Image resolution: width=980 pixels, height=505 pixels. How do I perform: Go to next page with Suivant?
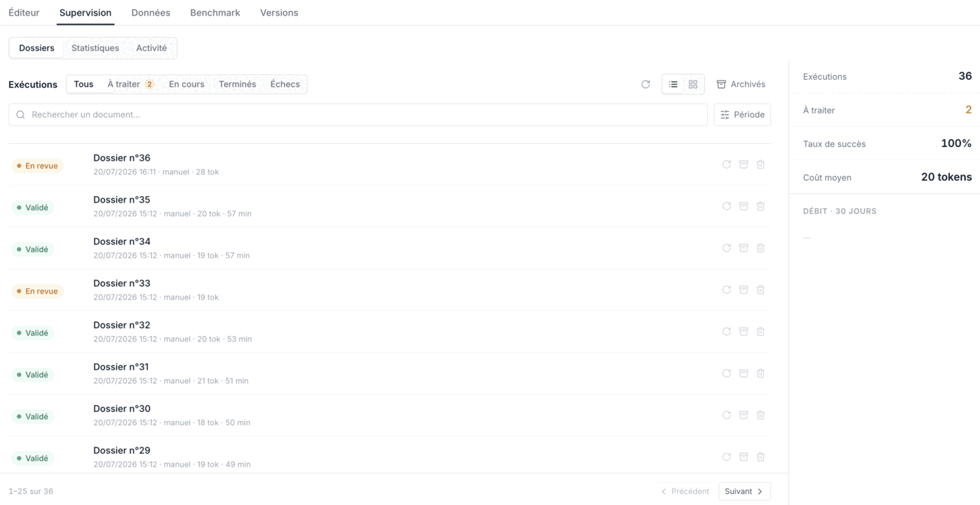coord(744,491)
